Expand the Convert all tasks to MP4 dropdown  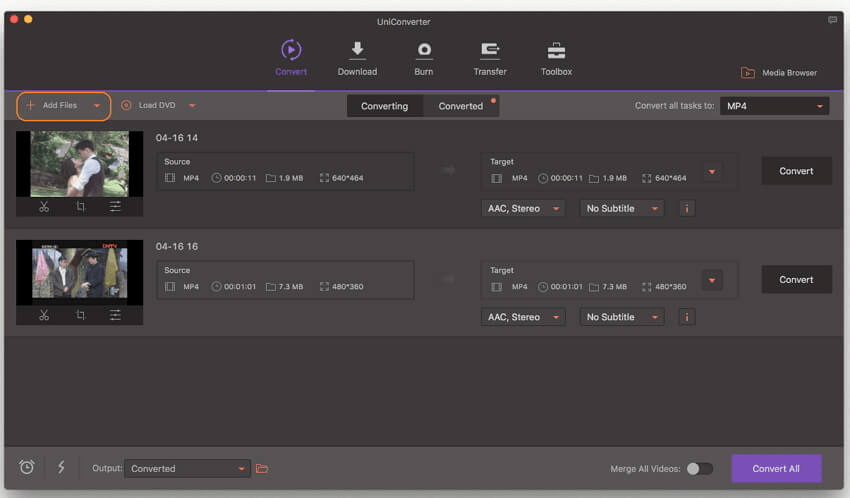tap(774, 106)
